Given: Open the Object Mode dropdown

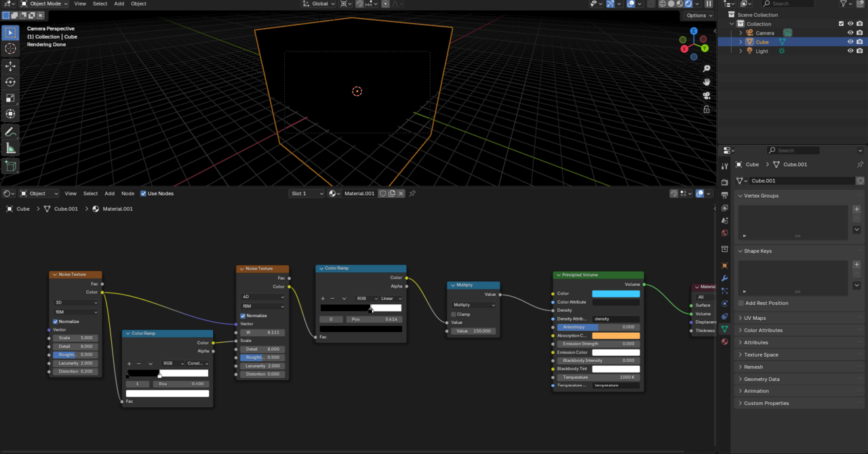Looking at the screenshot, I should click(x=45, y=3).
